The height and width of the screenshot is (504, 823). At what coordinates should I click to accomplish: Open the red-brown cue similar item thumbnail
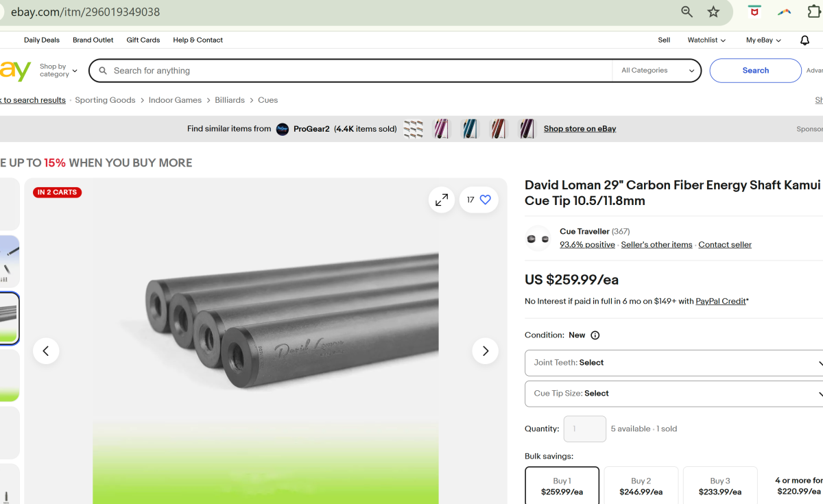pyautogui.click(x=498, y=129)
